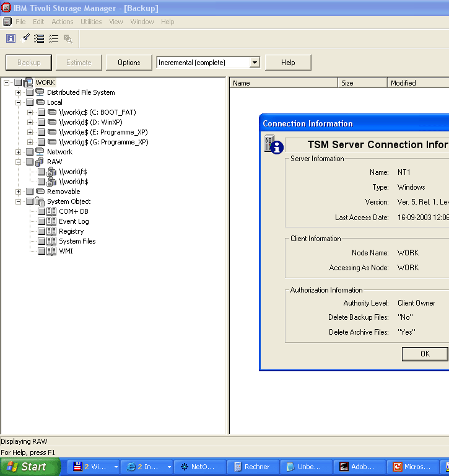Switch to Rechner in the taskbar
The image size is (449, 476).
point(253,467)
